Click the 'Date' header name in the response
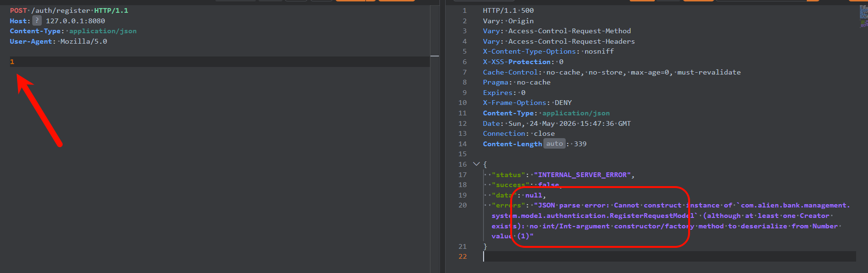Screen dimensions: 868x273 491,123
